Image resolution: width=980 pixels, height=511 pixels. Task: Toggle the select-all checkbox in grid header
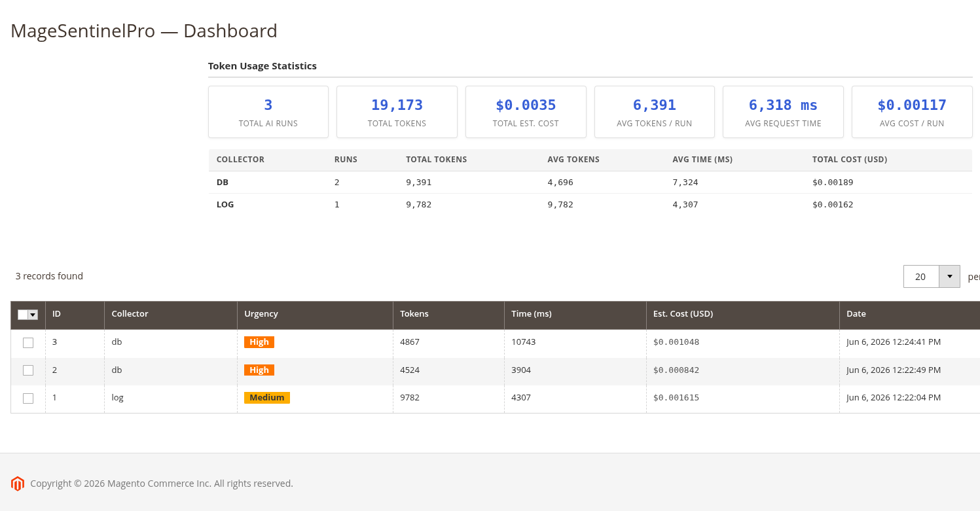pyautogui.click(x=23, y=315)
